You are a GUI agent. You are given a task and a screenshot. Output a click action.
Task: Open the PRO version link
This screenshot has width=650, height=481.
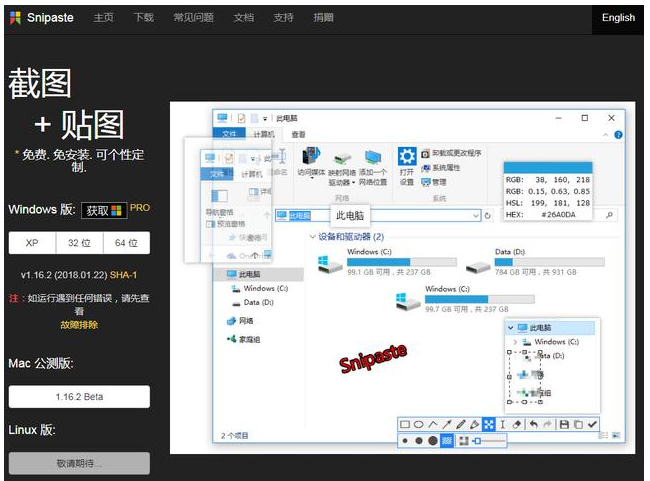tap(140, 208)
